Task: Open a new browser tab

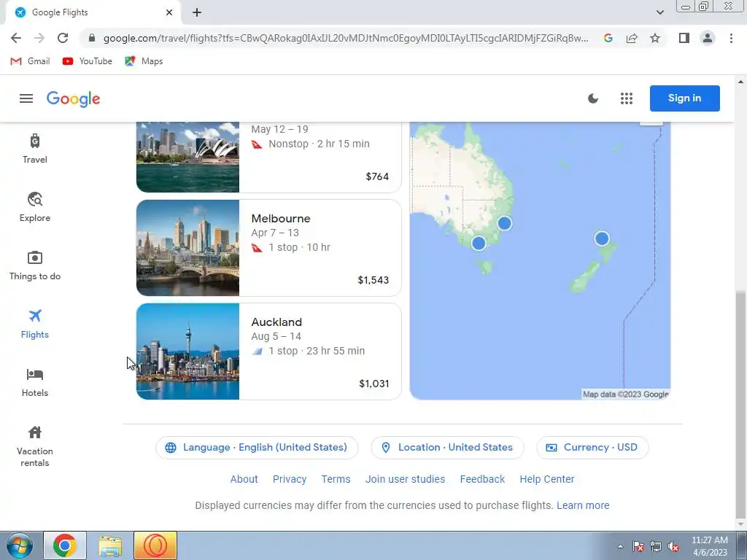Action: pyautogui.click(x=197, y=12)
